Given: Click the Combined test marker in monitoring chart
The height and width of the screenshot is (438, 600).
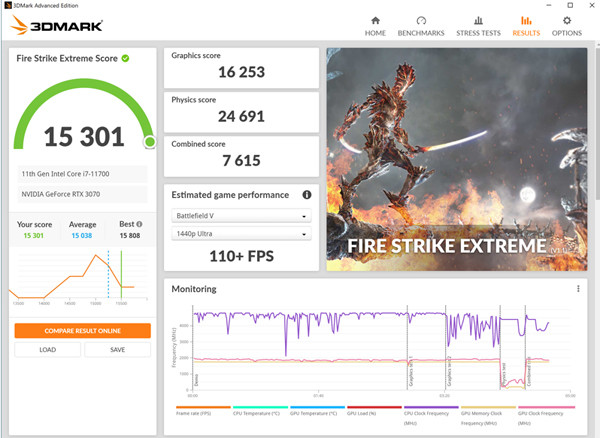Looking at the screenshot, I should pos(529,371).
